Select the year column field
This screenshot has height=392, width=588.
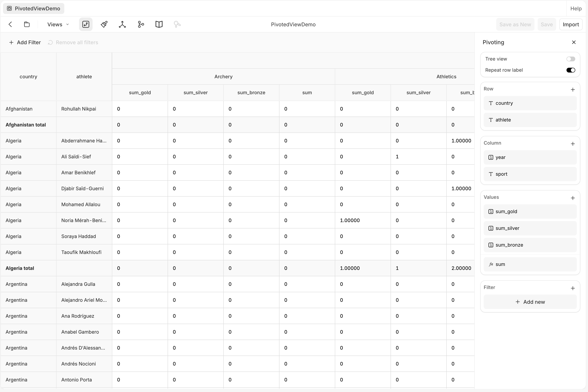pyautogui.click(x=530, y=157)
